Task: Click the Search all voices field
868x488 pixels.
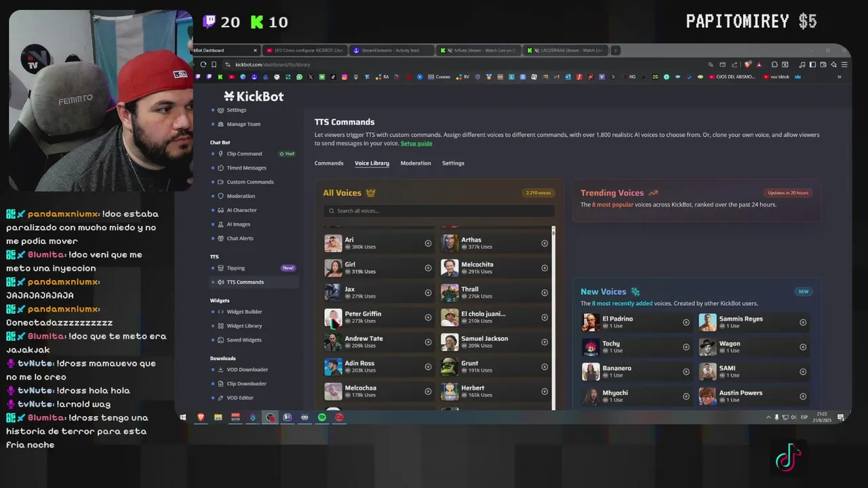Action: [439, 211]
